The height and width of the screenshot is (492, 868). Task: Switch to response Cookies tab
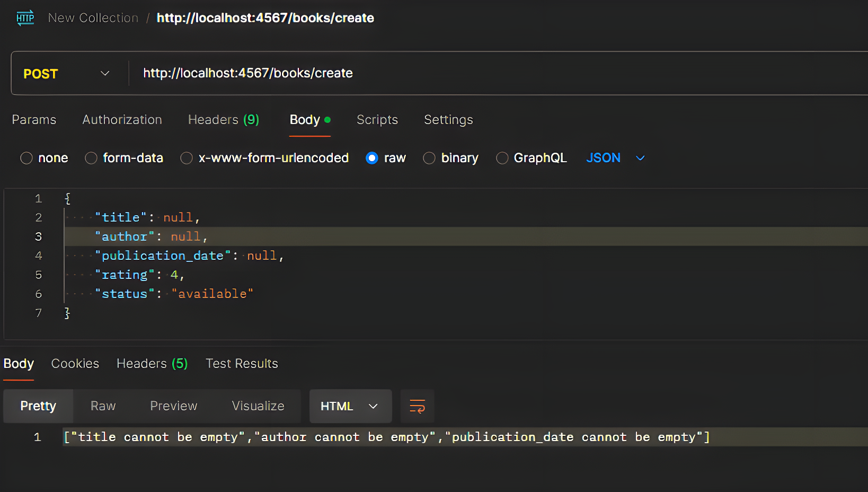[x=75, y=364]
